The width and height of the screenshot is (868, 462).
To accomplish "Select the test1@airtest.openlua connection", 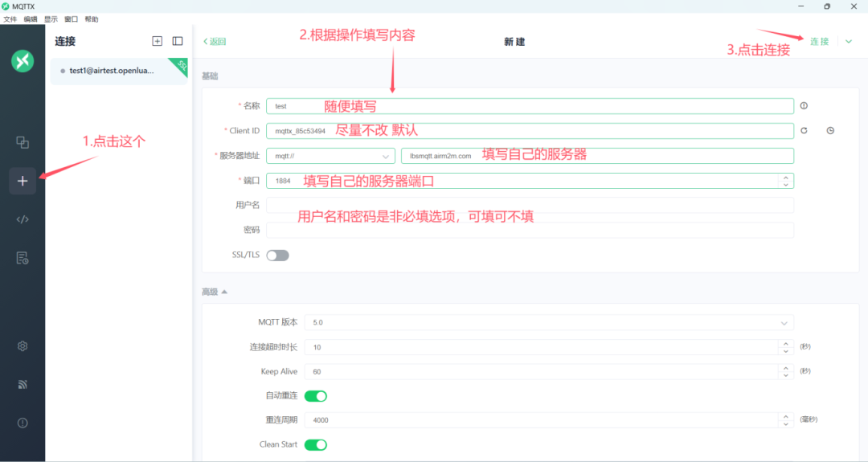I will 119,71.
